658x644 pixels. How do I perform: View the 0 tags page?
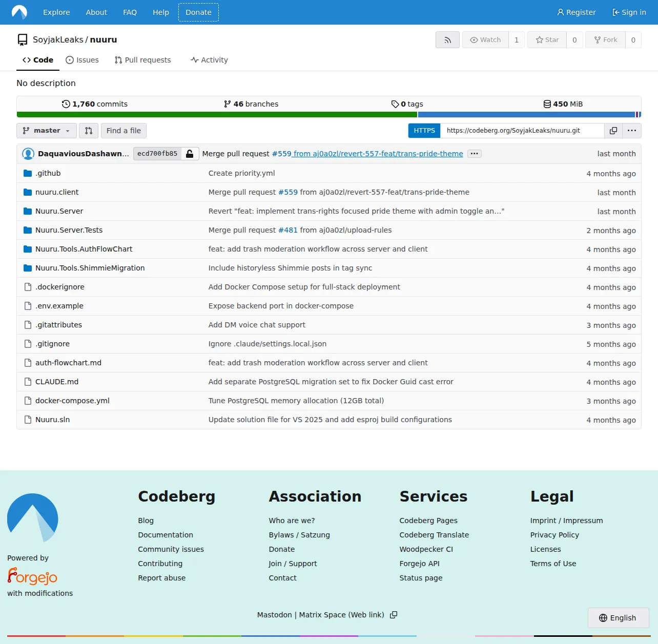click(407, 104)
